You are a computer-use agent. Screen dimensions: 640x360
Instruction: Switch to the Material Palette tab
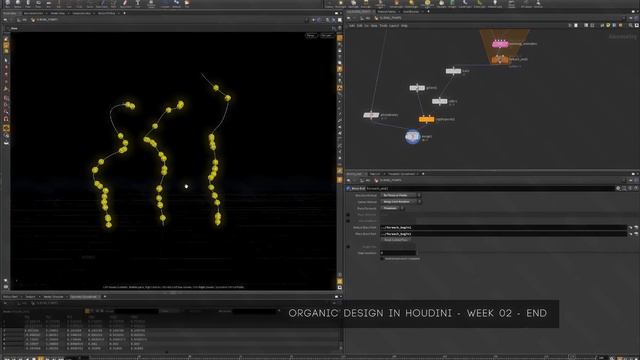pos(386,11)
